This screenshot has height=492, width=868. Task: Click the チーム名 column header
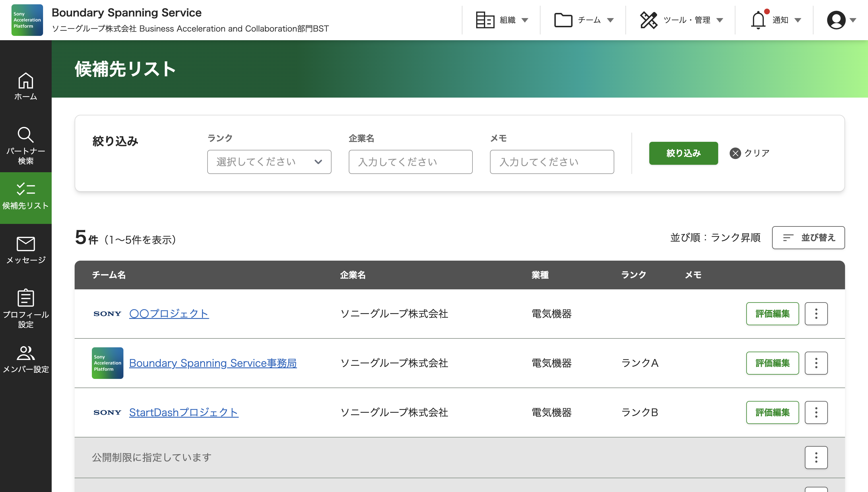click(109, 275)
